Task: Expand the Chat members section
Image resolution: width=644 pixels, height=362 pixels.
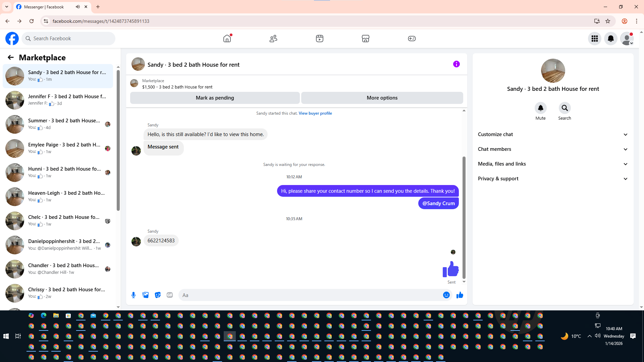Action: click(553, 149)
